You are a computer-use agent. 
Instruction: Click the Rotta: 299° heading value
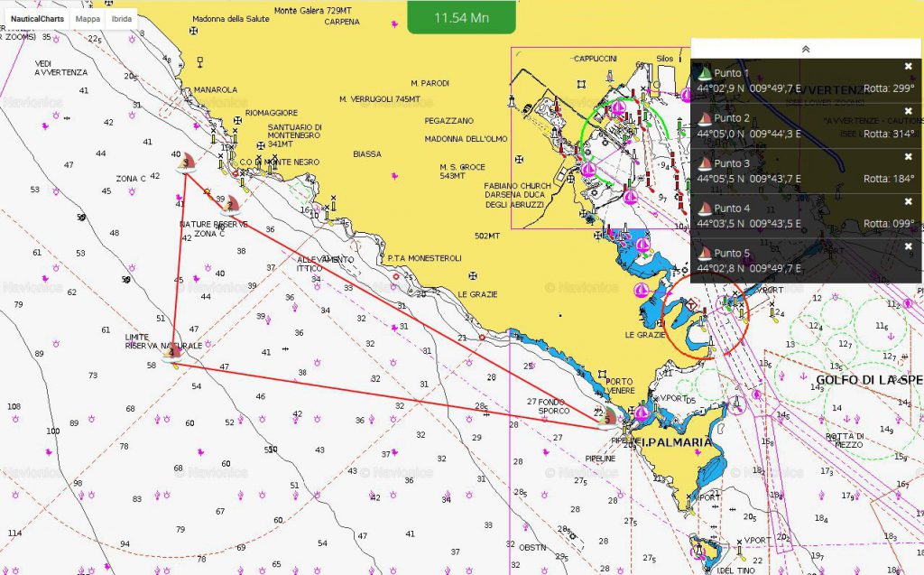[889, 88]
